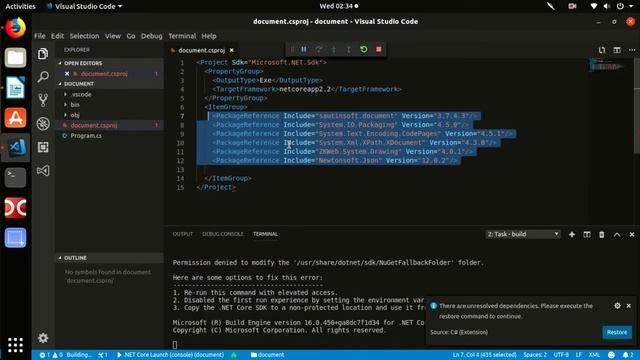Screen dimensions: 640x360
Task: Change language mode XML in status bar
Action: 594,355
